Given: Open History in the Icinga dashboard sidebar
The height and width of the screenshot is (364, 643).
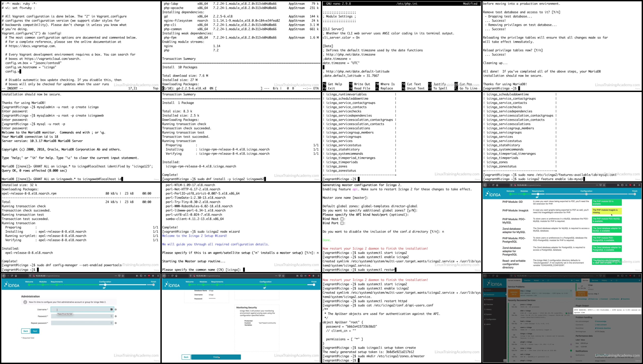Looking at the screenshot, I should [x=489, y=309].
